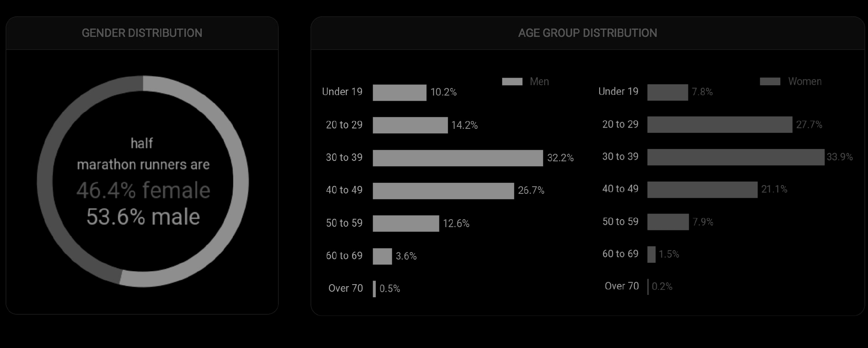Click the 53.6% male text in donut
The image size is (868, 348).
coord(143,217)
